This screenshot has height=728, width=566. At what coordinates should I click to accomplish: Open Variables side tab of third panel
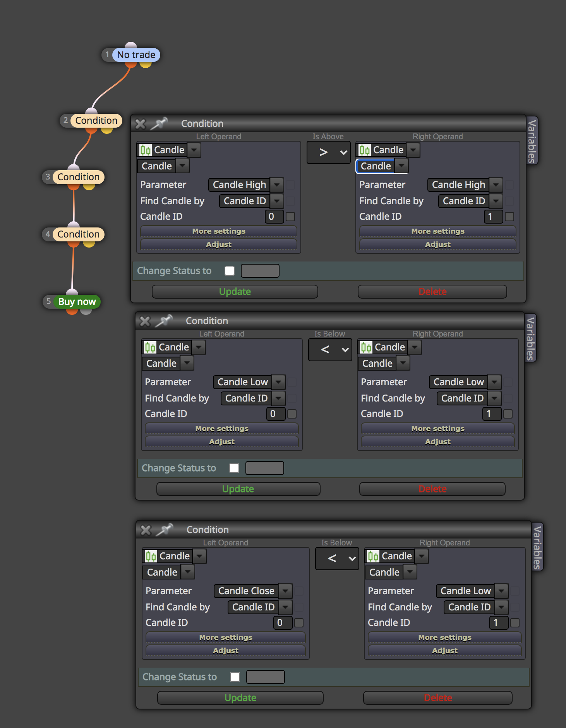537,547
